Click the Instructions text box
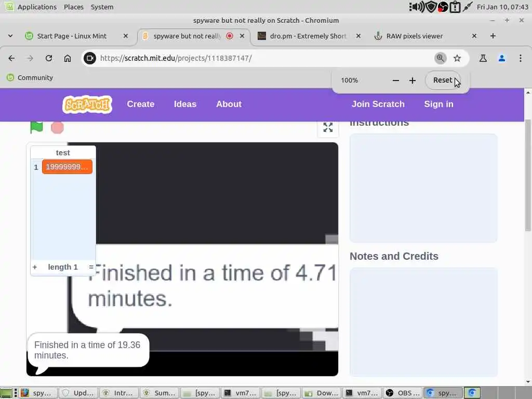The image size is (532, 399). click(423, 188)
